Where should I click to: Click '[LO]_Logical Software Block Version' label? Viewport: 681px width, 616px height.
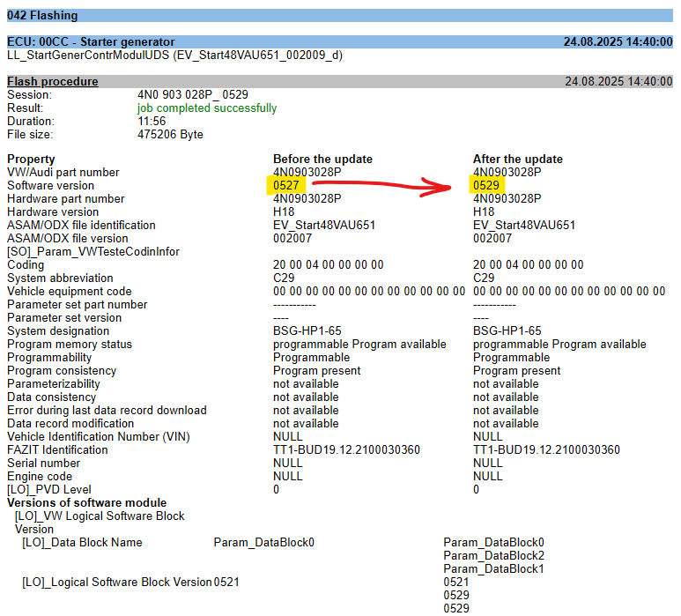(x=117, y=583)
